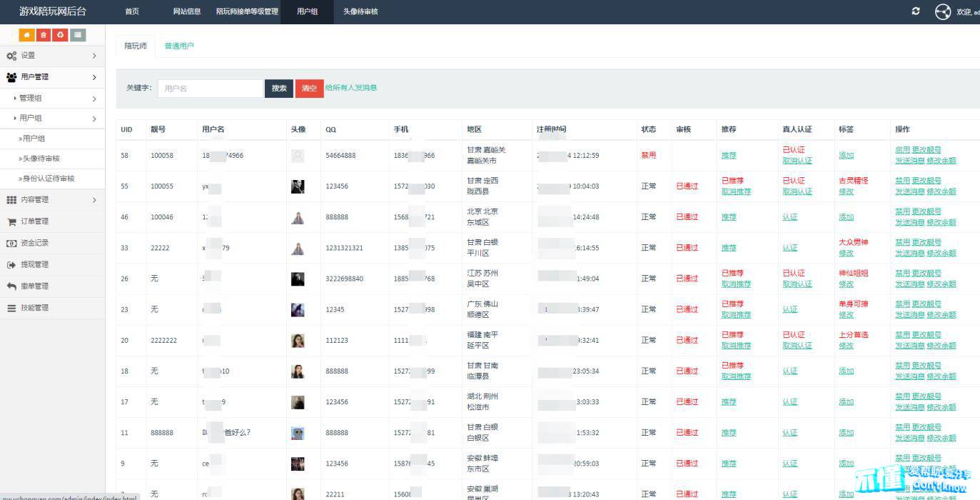Open 提现管理 in the sidebar

[34, 265]
